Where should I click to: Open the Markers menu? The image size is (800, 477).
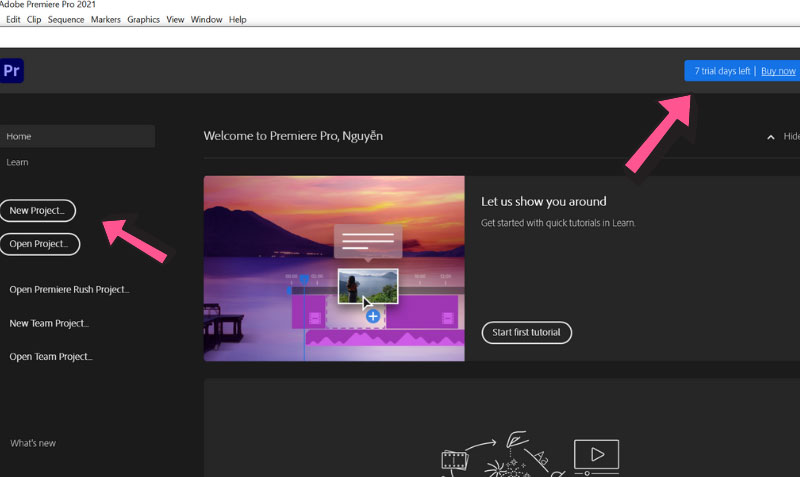point(106,20)
